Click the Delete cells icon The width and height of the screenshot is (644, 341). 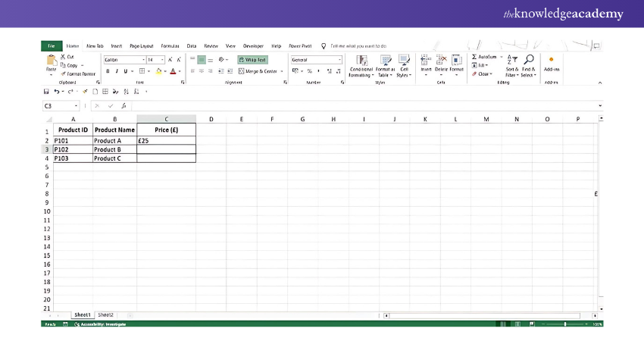point(441,61)
